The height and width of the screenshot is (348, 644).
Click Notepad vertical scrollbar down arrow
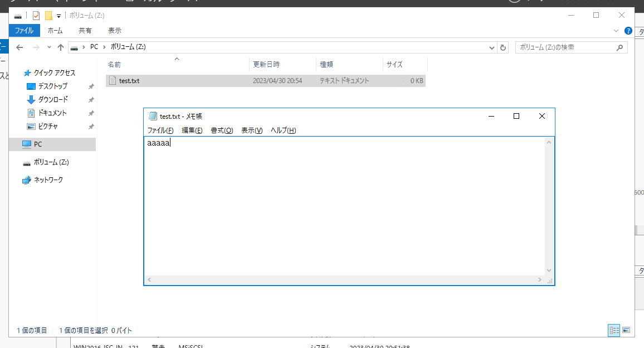pyautogui.click(x=549, y=270)
